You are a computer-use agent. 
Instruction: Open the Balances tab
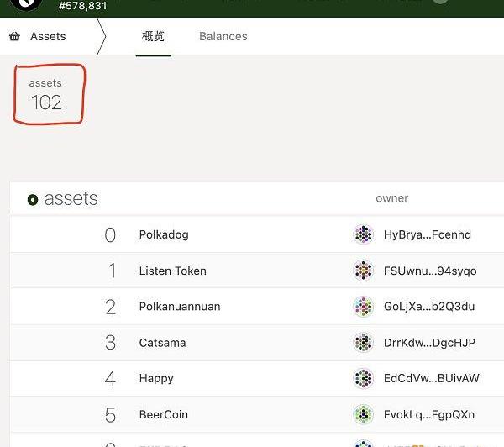(x=223, y=37)
